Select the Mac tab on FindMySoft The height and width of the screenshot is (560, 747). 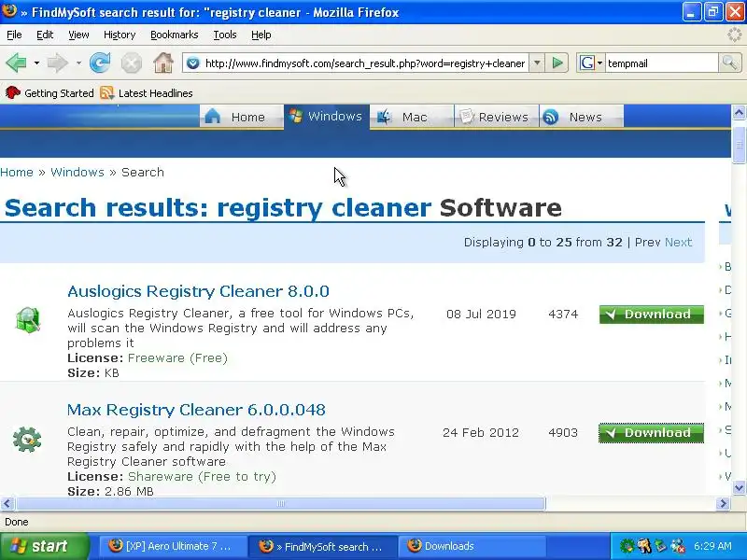click(x=412, y=117)
